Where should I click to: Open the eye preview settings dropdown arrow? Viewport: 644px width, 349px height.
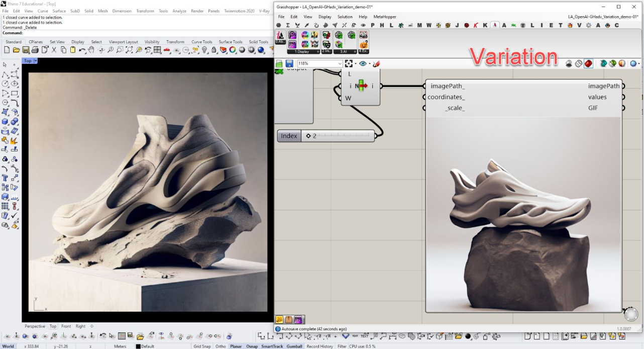coord(369,64)
